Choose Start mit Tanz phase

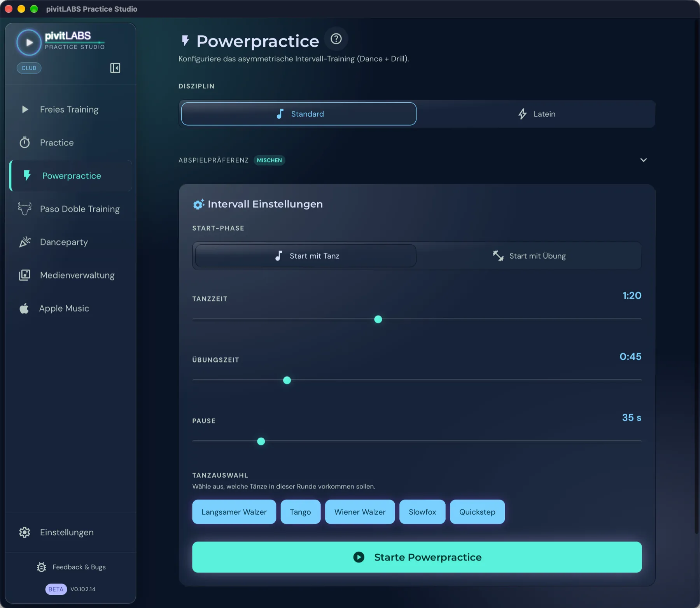click(306, 256)
